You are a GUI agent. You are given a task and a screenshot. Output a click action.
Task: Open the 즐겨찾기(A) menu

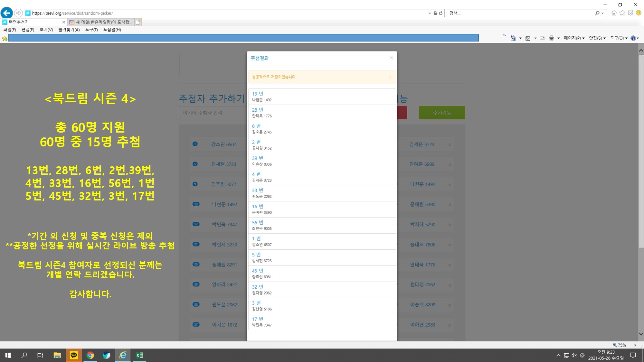pos(69,30)
